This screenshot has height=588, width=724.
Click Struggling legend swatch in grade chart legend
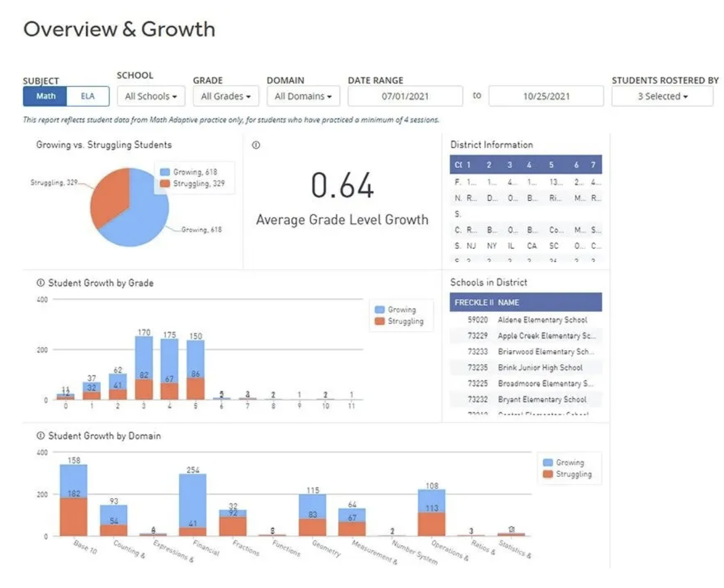379,321
